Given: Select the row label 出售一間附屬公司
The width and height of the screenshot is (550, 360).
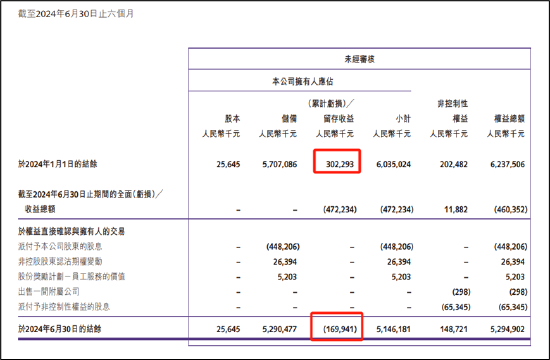Looking at the screenshot, I should coord(48,292).
